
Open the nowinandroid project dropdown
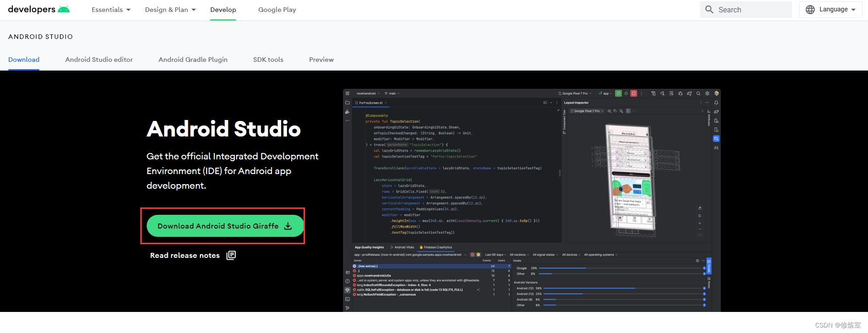(x=368, y=93)
